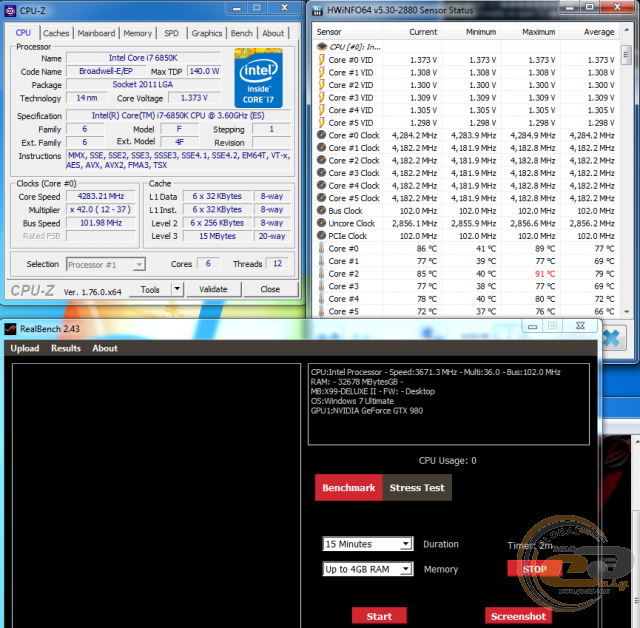This screenshot has height=628, width=640.
Task: Open the Tools dropdown arrow in CPU-Z
Action: tap(177, 289)
